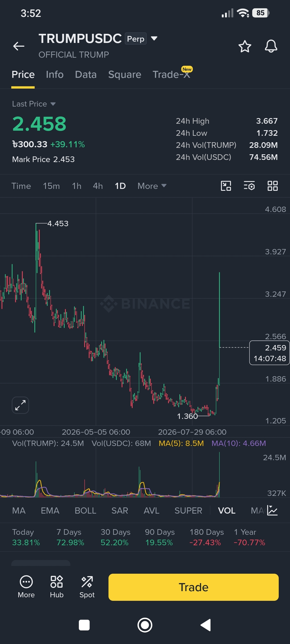Tap the MA(5): 8.5M volume label
The width and height of the screenshot is (290, 644).
pos(181,443)
